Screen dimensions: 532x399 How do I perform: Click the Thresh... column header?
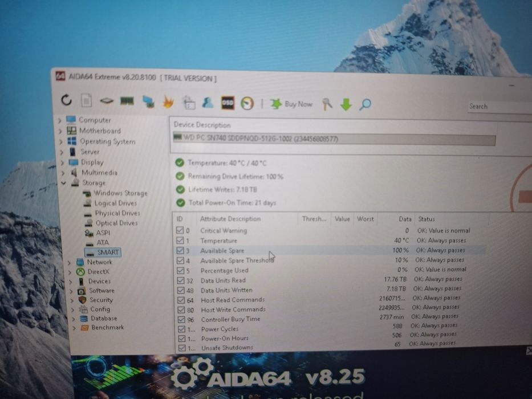(x=314, y=219)
